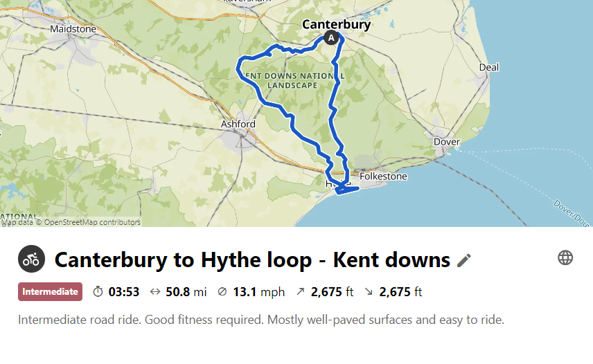Click the ascent up-arrow icon
Image resolution: width=593 pixels, height=364 pixels.
coord(300,292)
